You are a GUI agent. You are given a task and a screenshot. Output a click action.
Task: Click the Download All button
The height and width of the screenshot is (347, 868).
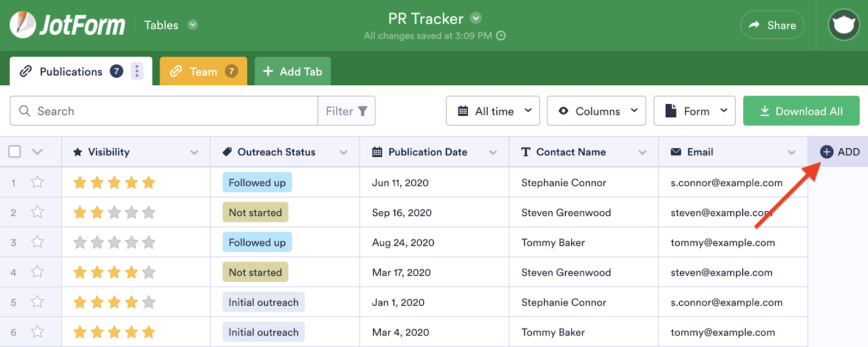(x=801, y=111)
